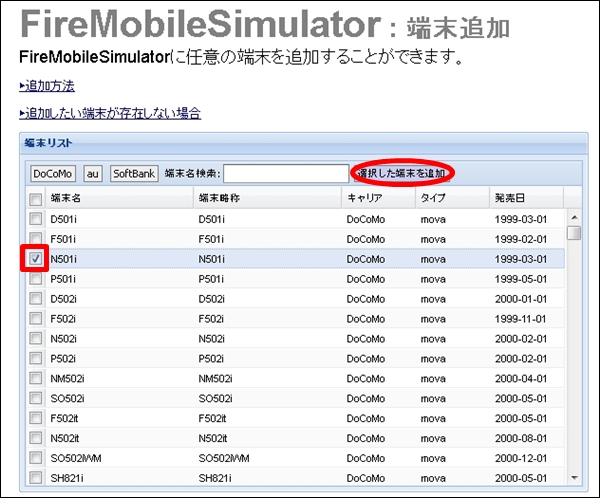Viewport: 600px width, 498px height.
Task: Sort by キャリア column header
Action: pos(378,198)
